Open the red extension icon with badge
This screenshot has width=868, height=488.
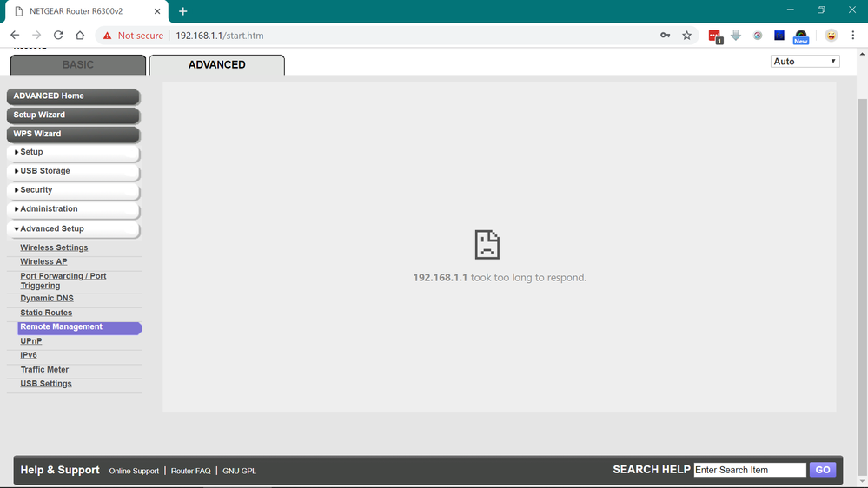click(x=715, y=36)
